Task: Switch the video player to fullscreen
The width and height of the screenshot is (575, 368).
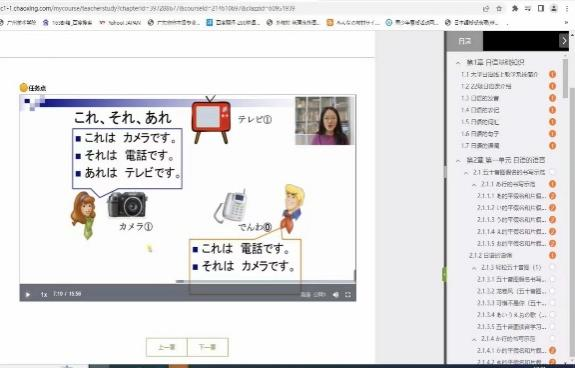Action: (x=348, y=294)
